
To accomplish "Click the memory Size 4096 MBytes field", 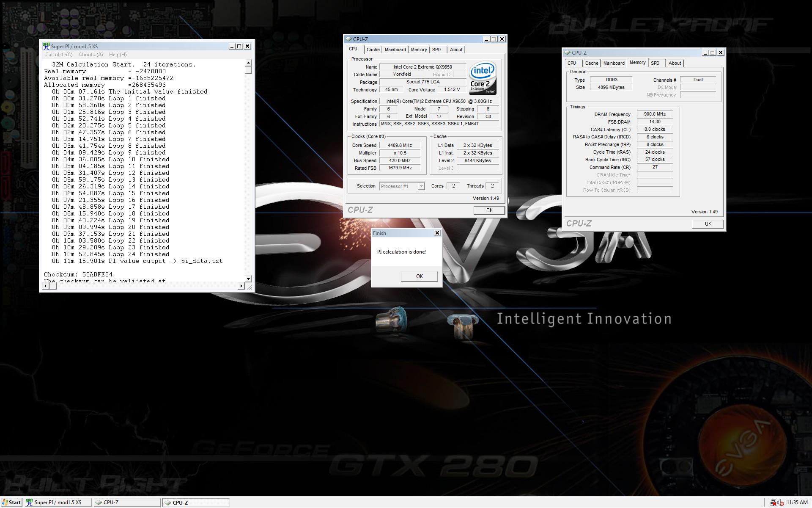I will click(611, 87).
